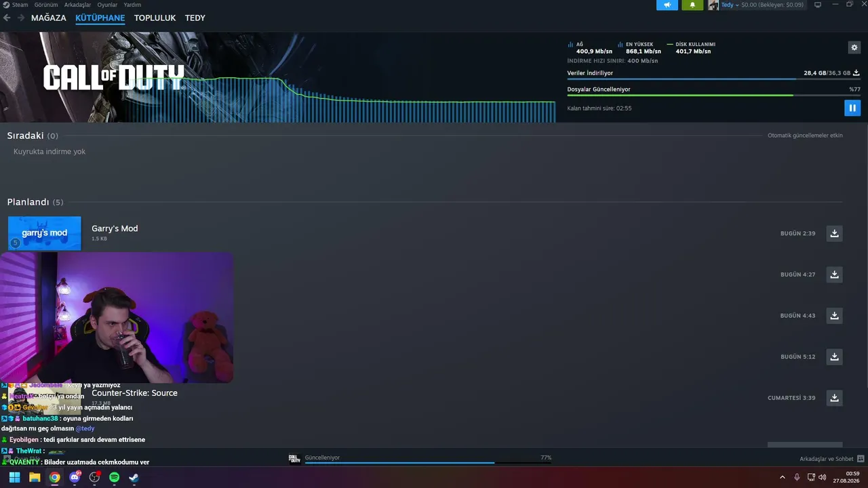868x488 pixels.
Task: Enter Big Picture mode via monitor icon
Action: [x=818, y=5]
